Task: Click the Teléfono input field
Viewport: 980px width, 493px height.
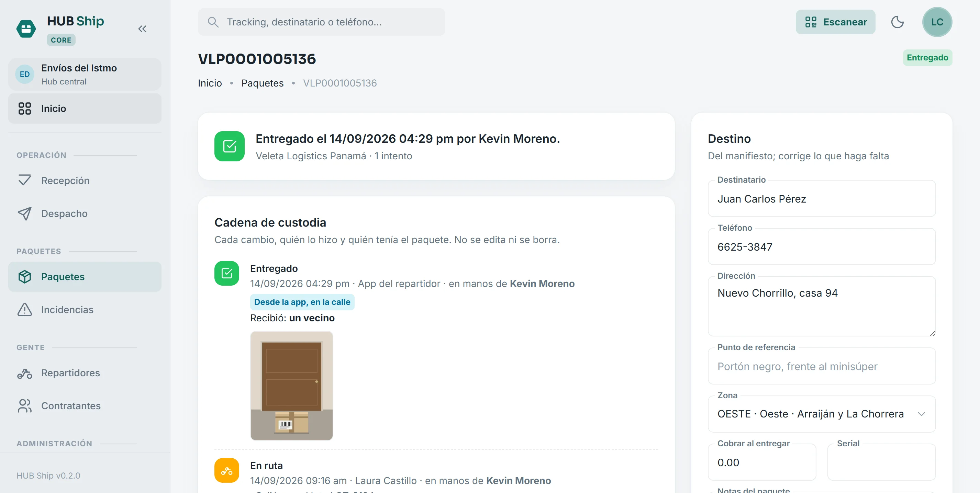Action: 821,246
